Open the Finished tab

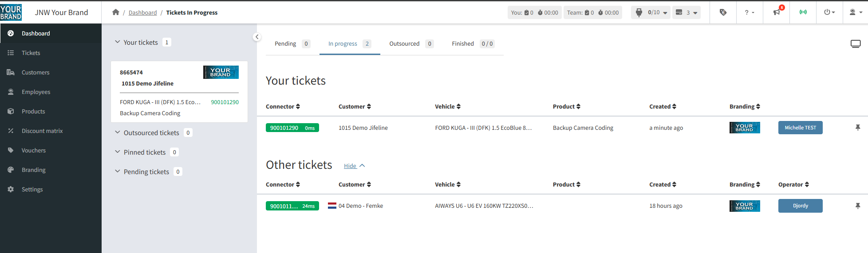(463, 43)
